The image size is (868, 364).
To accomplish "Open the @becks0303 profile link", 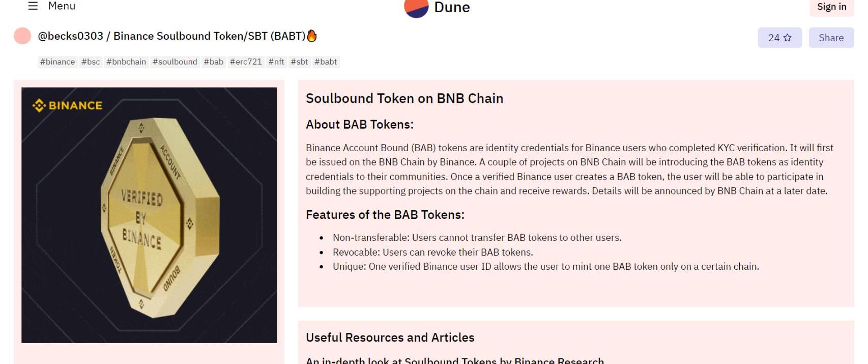I will pos(70,36).
